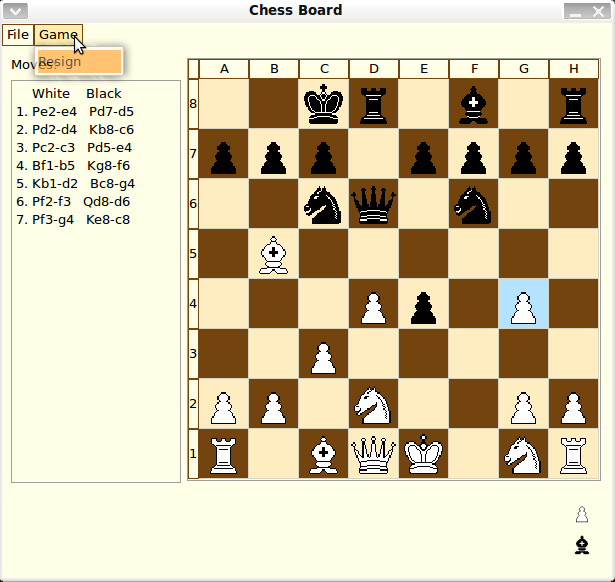Click the black bishop on F8
Viewport: 615px width, 582px height.
474,104
